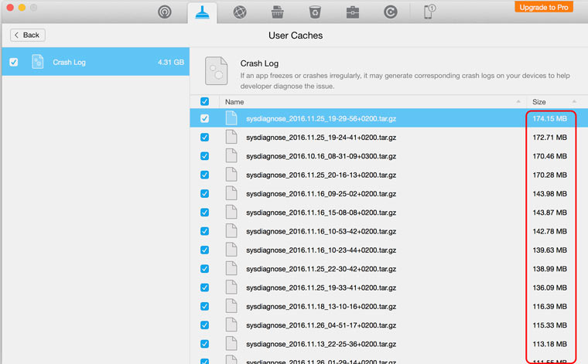588x364 pixels.
Task: Click file icon of sysdiagnose_2016.11.18_13-10-16 row
Action: (x=231, y=306)
